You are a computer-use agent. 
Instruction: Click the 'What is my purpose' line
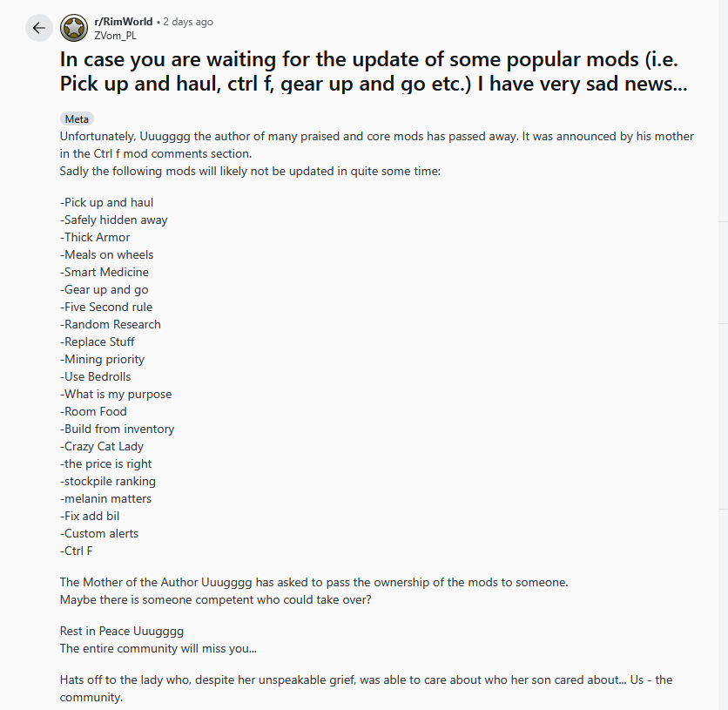pos(116,394)
